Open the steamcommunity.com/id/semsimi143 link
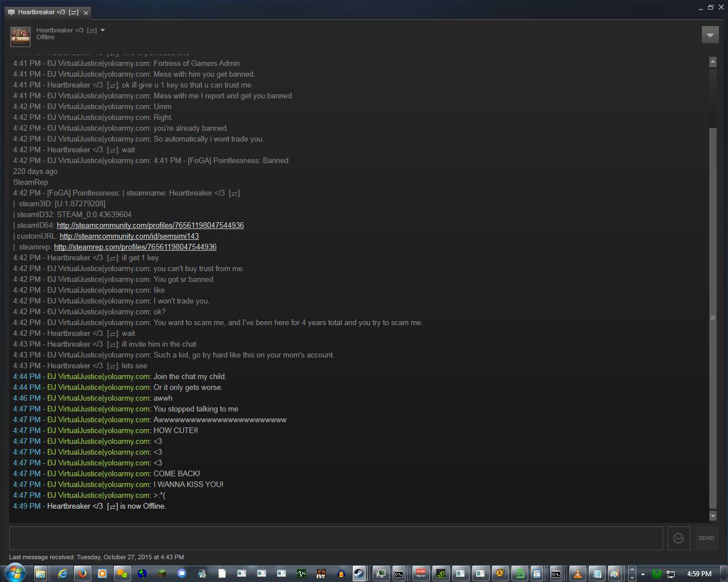 [x=129, y=236]
